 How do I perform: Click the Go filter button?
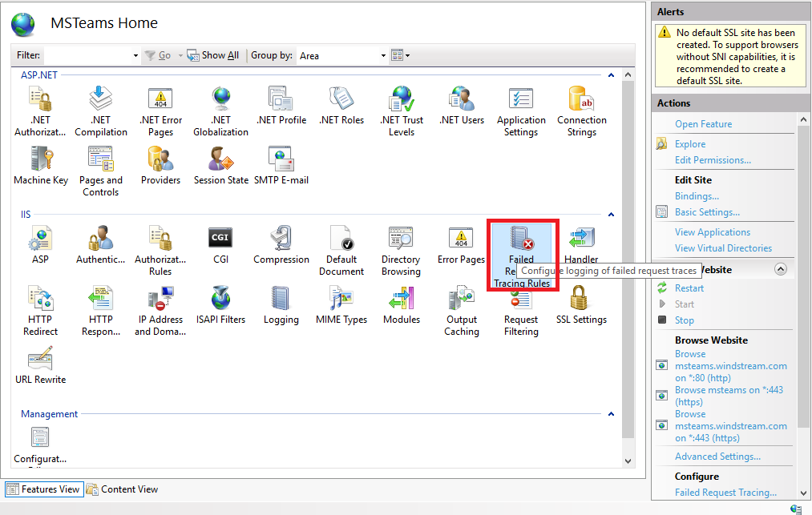click(157, 55)
